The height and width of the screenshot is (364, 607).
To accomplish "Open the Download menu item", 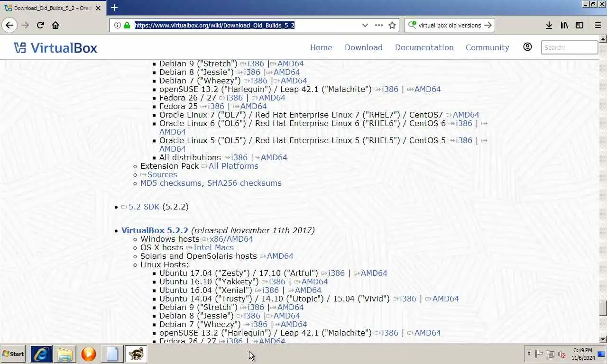I will 364,47.
